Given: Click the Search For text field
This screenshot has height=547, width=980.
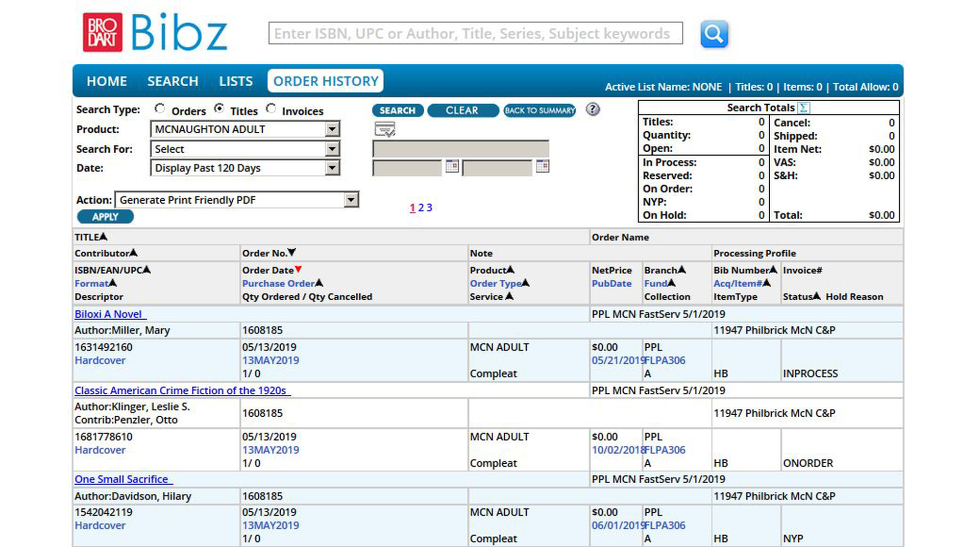Looking at the screenshot, I should coord(461,149).
